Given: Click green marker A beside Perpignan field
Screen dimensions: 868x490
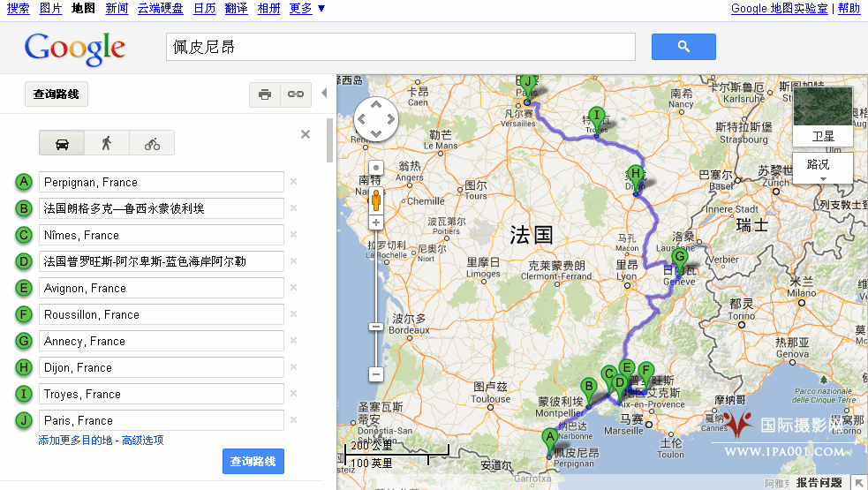Looking at the screenshot, I should [23, 182].
